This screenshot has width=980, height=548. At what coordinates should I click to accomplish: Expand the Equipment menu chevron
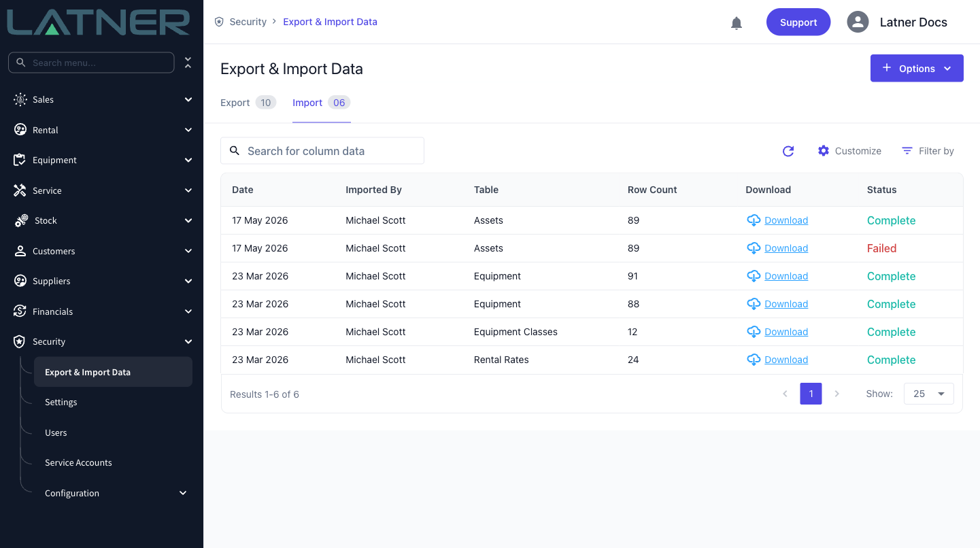point(188,160)
